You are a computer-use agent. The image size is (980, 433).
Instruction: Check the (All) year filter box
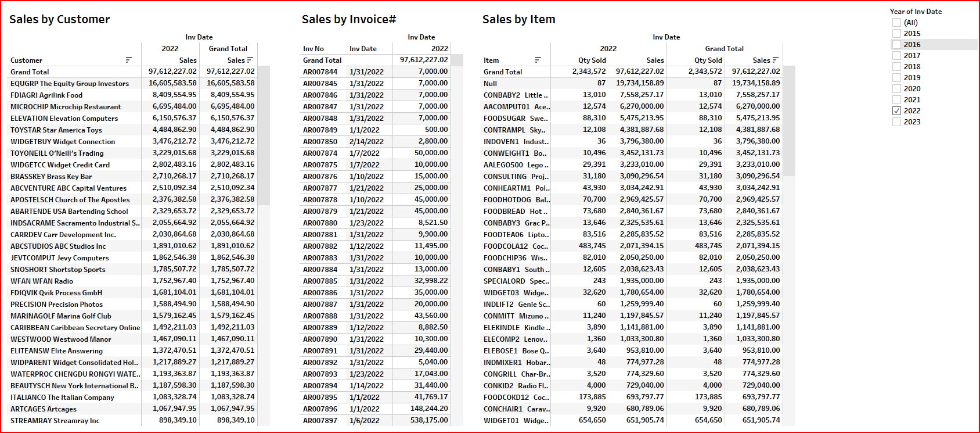click(896, 23)
